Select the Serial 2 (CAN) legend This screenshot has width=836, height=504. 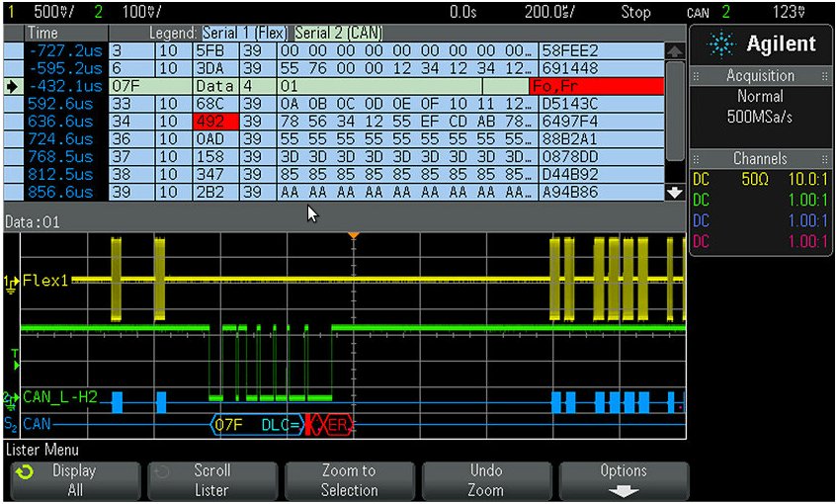click(339, 33)
